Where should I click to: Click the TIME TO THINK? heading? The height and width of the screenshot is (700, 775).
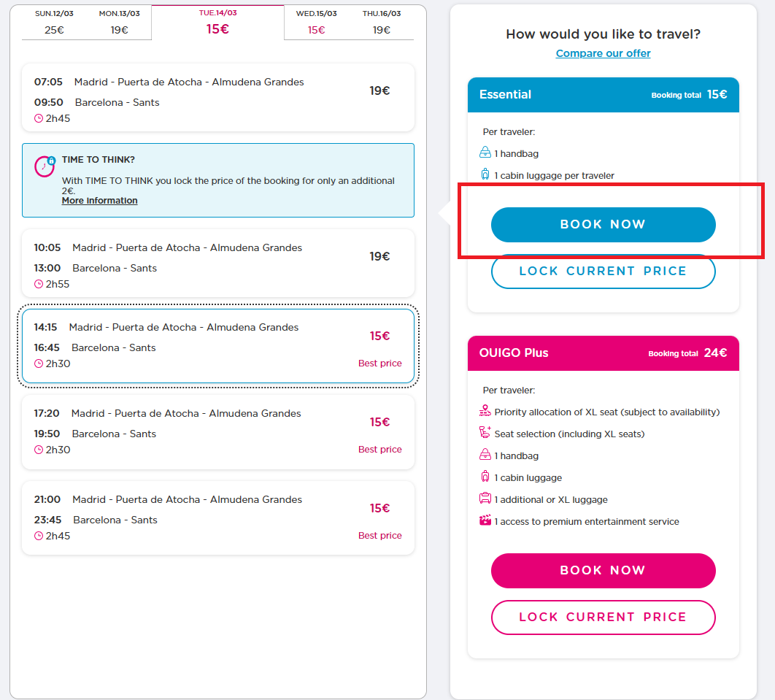(x=99, y=160)
